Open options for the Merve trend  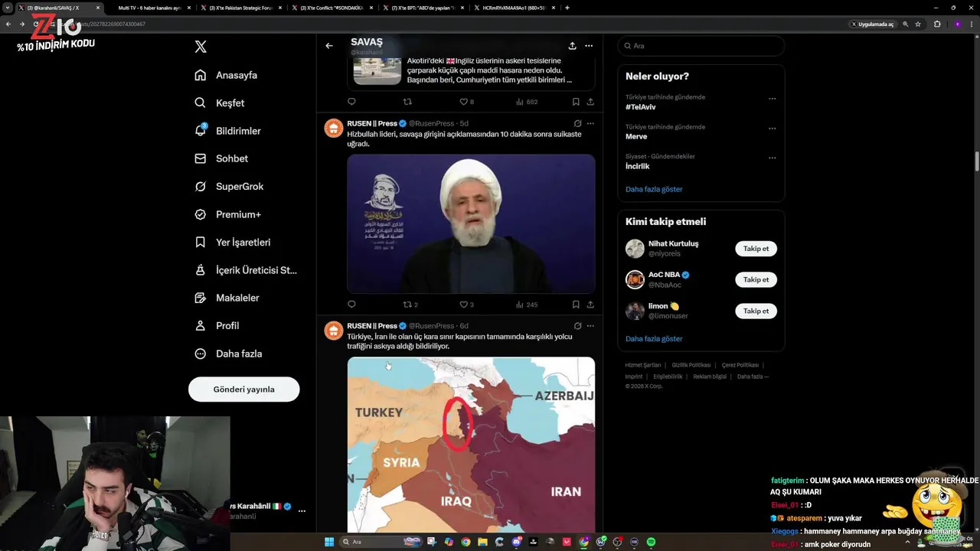772,129
